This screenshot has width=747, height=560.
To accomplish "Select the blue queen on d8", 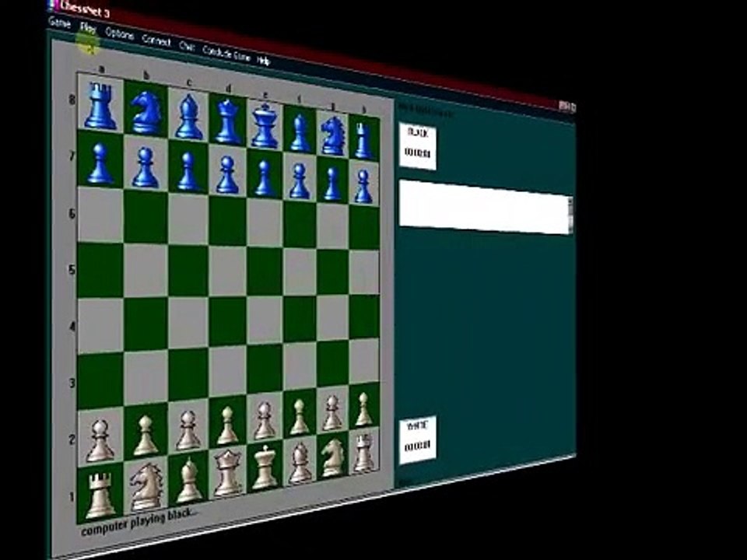I will click(x=228, y=121).
